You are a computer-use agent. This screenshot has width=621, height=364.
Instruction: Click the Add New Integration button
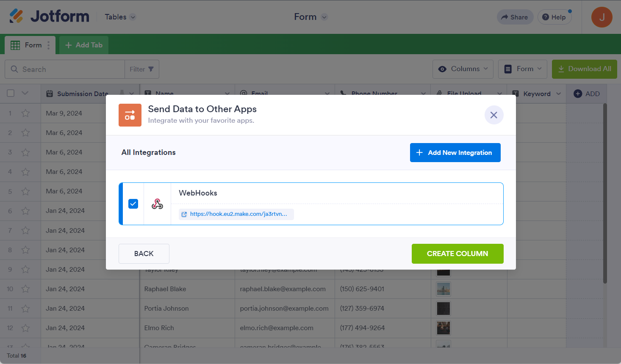click(x=455, y=152)
